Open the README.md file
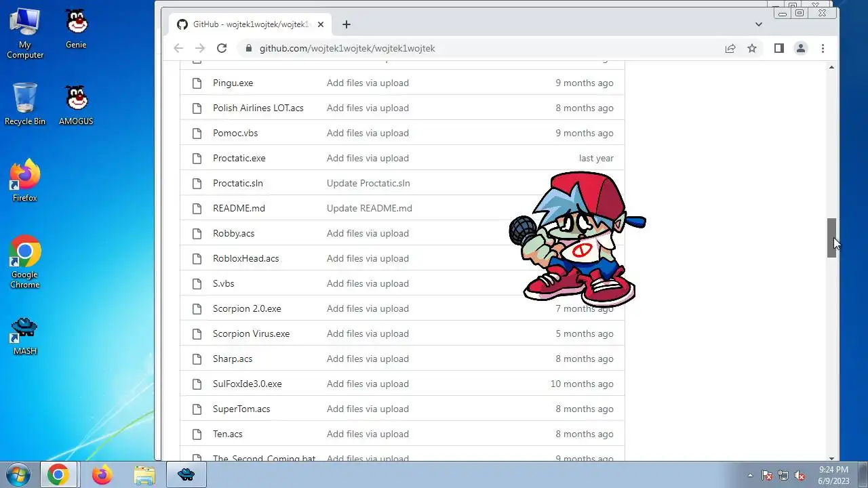This screenshot has height=488, width=868. 239,208
